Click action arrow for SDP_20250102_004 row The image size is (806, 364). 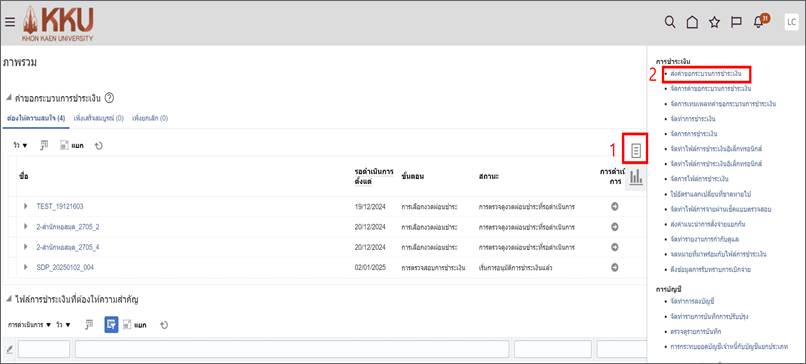click(614, 267)
